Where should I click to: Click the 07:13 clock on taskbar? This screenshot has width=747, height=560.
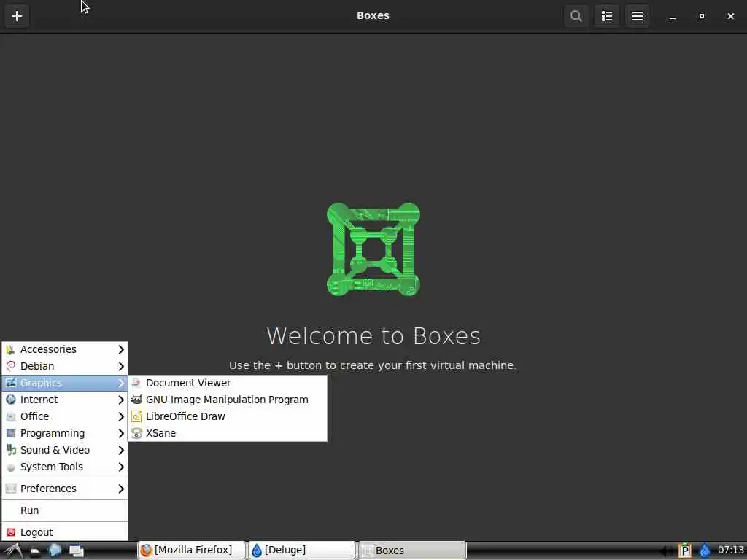coord(730,550)
